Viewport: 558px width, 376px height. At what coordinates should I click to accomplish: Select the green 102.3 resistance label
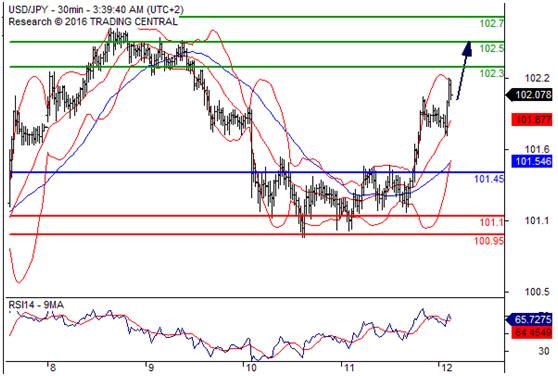tap(491, 74)
